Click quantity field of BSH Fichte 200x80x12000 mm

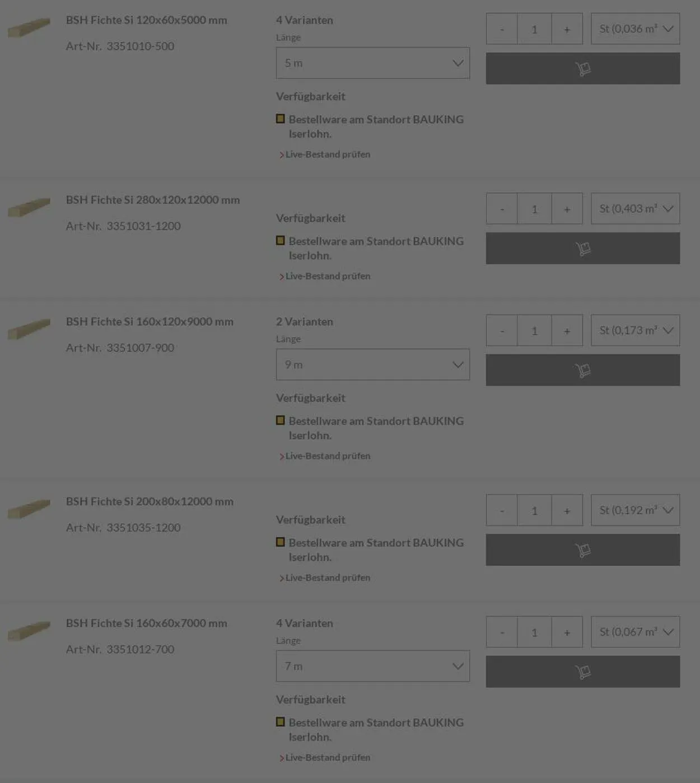click(534, 510)
